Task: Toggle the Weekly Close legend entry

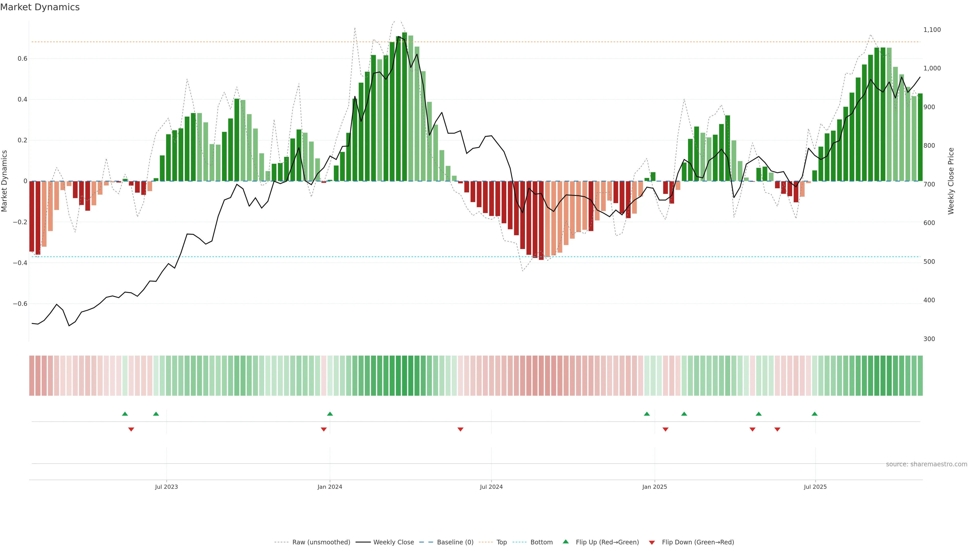Action: point(393,542)
